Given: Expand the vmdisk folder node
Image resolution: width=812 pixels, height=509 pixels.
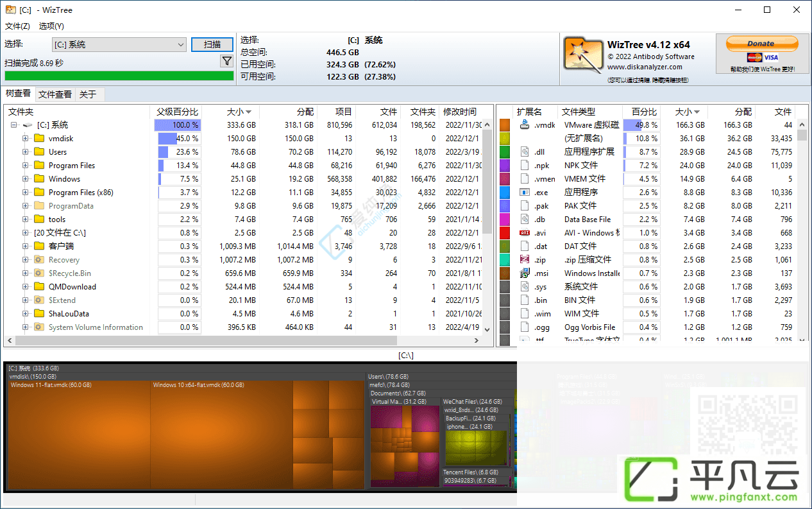Looking at the screenshot, I should pyautogui.click(x=25, y=139).
